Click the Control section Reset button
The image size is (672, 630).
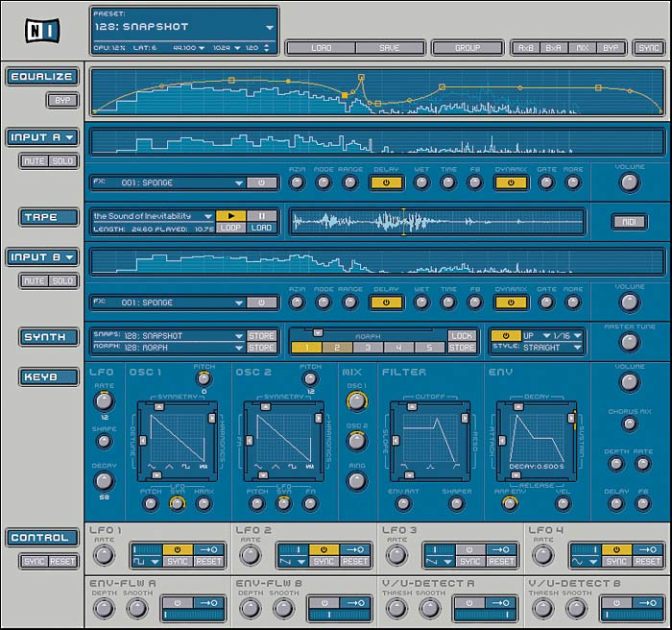tap(62, 562)
